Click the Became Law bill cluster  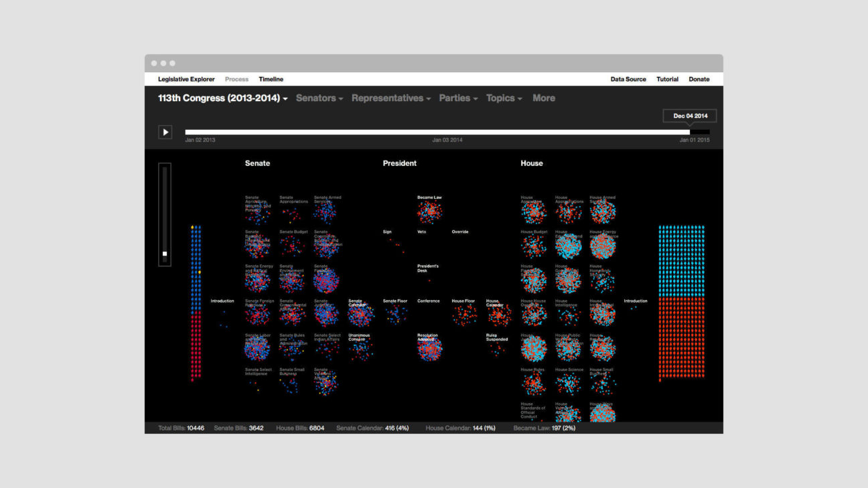(x=430, y=213)
